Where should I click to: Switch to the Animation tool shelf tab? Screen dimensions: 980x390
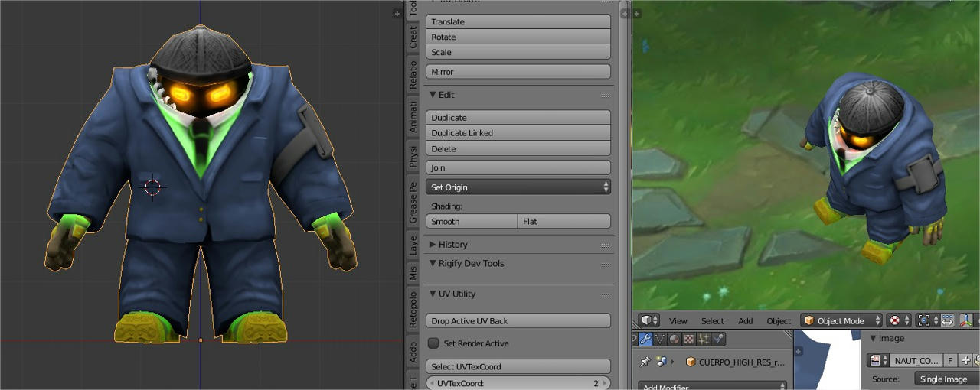click(413, 118)
